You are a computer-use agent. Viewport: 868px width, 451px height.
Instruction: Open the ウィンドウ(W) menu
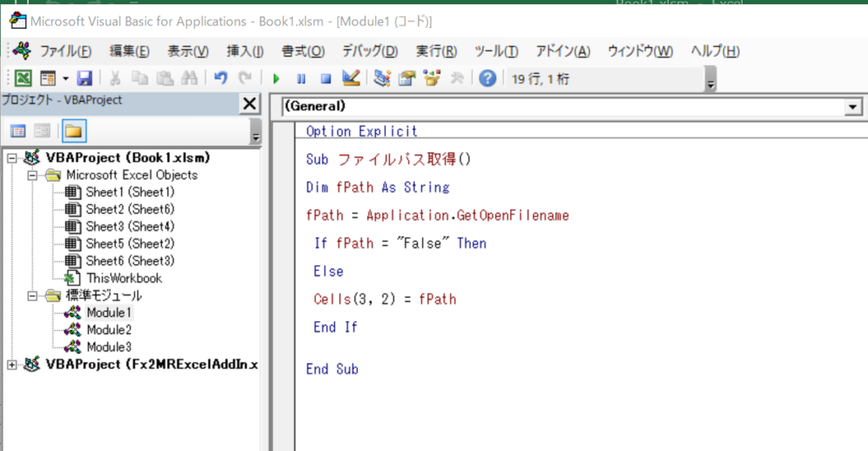pos(641,52)
